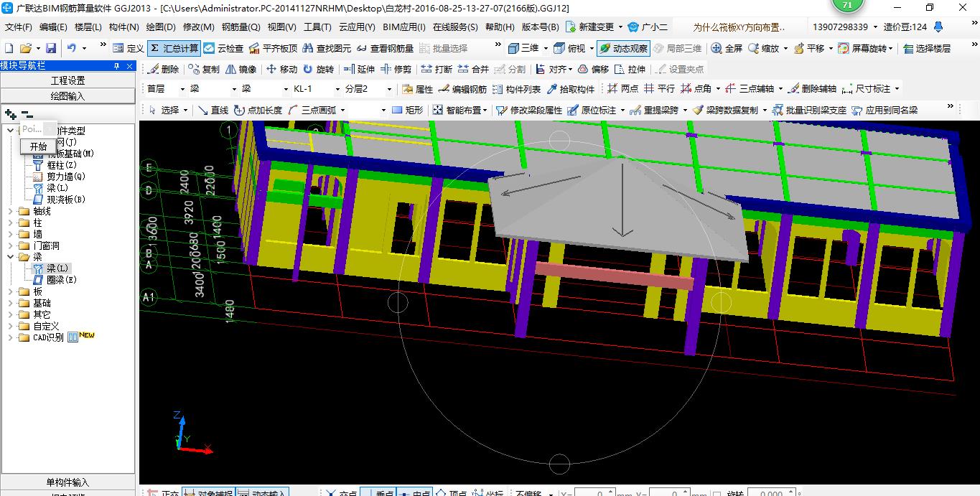980x496 pixels.
Task: Save project with the floppy disk icon
Action: click(x=51, y=48)
